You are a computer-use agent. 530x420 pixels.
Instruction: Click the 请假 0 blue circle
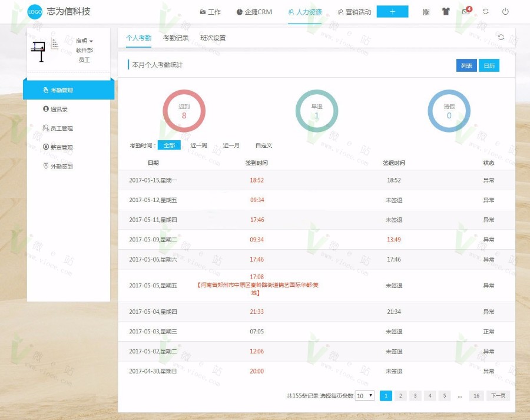click(x=449, y=111)
